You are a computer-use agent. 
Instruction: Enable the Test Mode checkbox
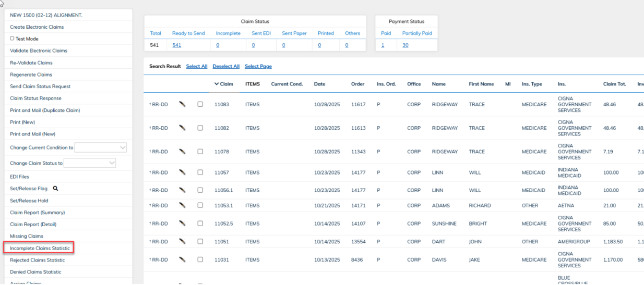[13, 39]
